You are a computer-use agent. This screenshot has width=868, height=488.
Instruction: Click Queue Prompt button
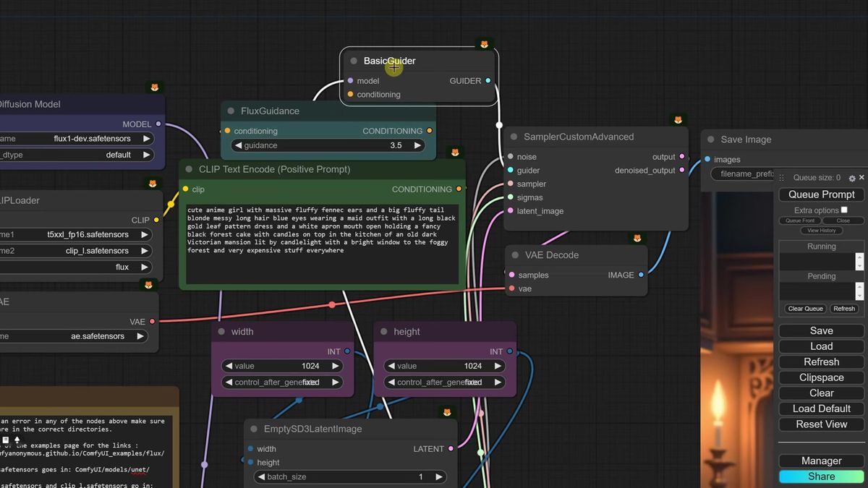click(x=821, y=194)
